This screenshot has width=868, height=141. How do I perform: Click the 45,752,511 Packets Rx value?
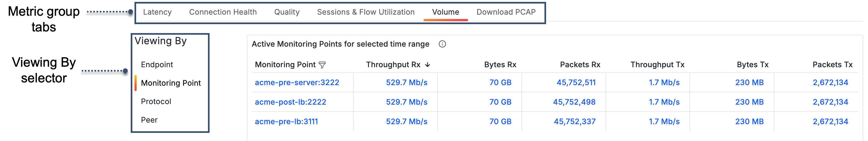tap(576, 82)
